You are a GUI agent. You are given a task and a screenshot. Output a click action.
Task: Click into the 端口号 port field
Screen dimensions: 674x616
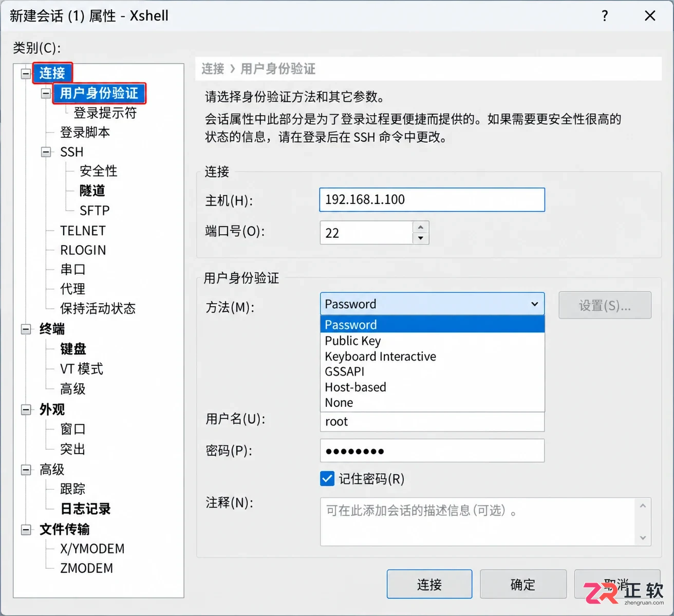(x=366, y=233)
